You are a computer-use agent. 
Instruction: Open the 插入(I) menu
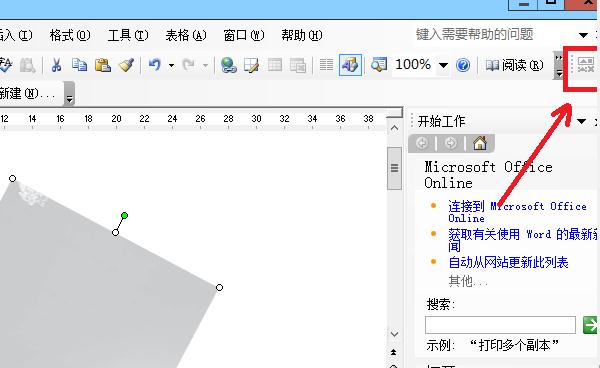click(15, 35)
